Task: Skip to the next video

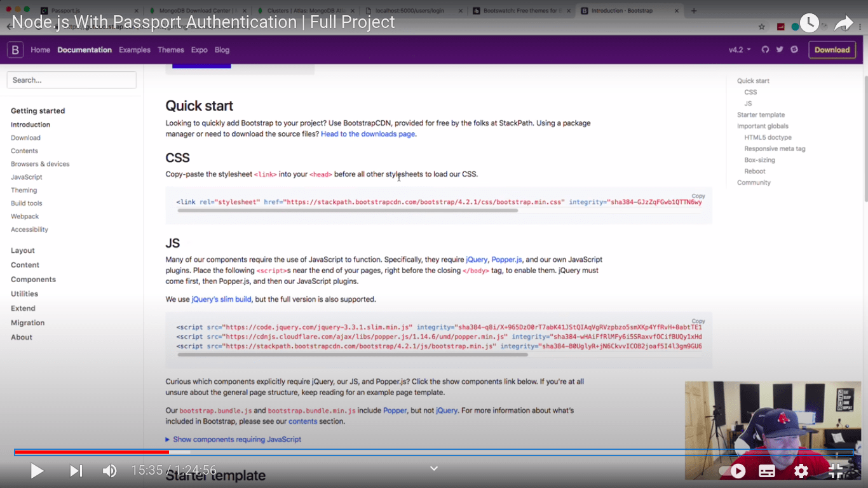Action: 76,471
